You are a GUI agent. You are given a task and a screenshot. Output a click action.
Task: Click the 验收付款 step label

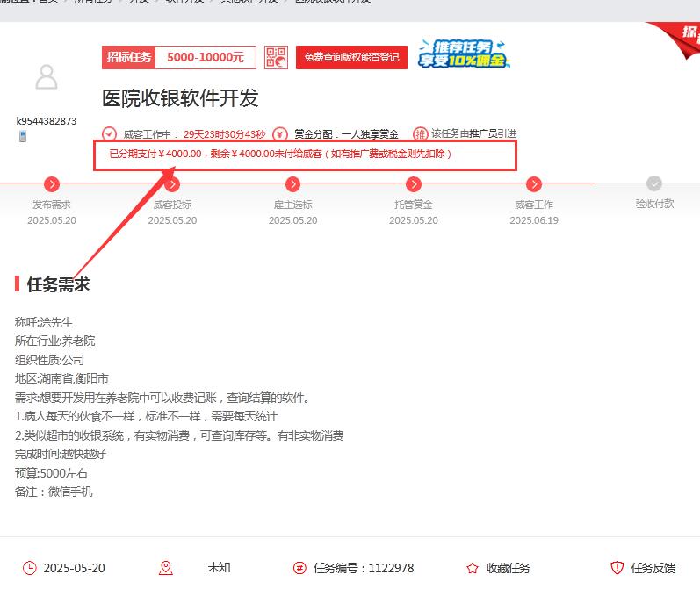click(654, 204)
